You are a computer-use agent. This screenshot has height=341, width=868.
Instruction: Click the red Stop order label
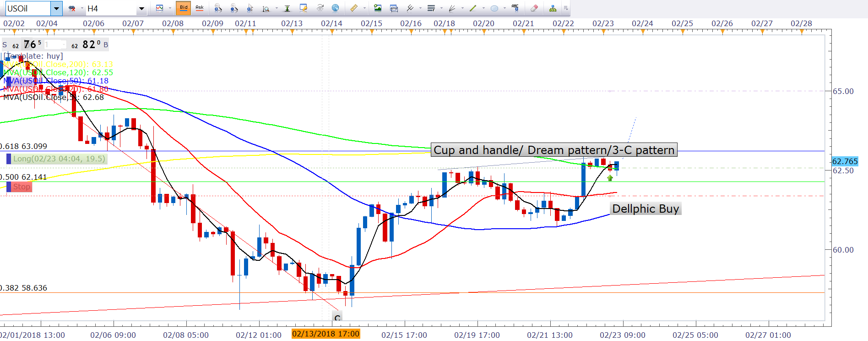coord(21,187)
